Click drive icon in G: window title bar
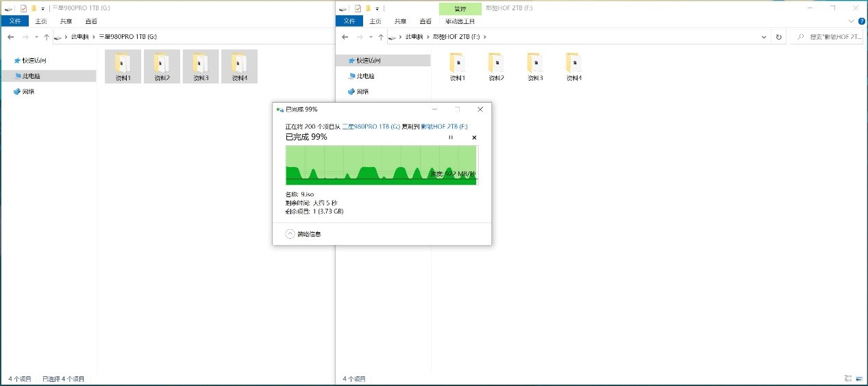Image resolution: width=868 pixels, height=386 pixels. pyautogui.click(x=9, y=8)
